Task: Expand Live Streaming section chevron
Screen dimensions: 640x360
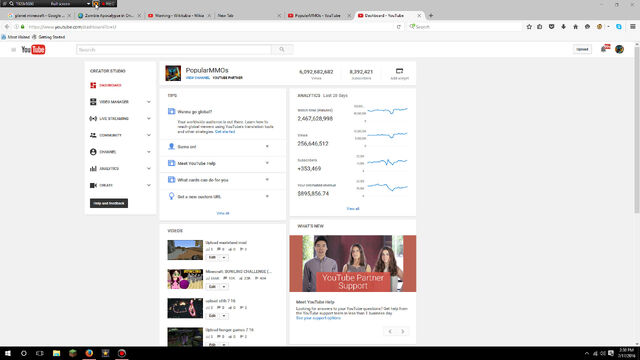Action: coord(149,118)
